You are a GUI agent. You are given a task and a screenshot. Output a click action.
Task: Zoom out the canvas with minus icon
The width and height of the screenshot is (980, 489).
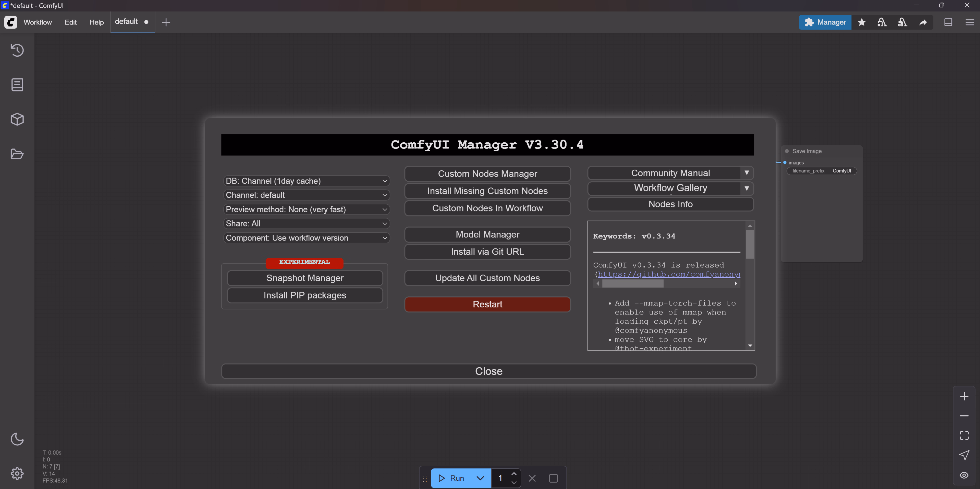964,416
